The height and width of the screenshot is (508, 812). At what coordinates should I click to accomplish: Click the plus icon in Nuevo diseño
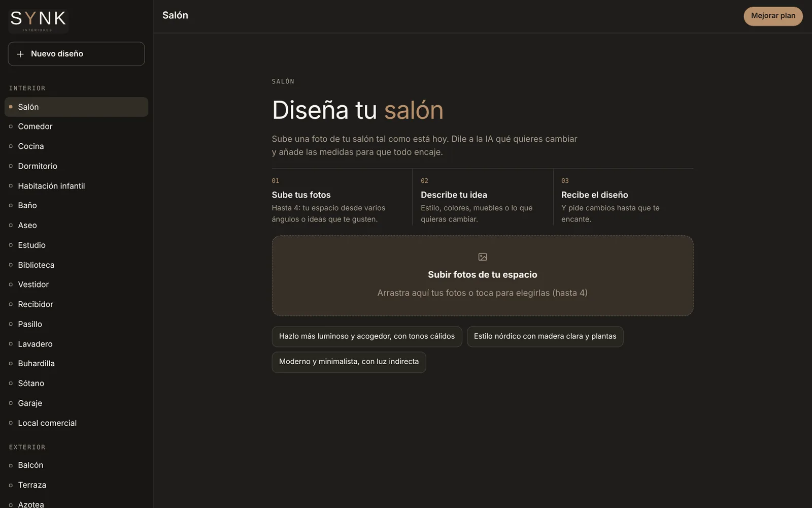[x=20, y=54]
